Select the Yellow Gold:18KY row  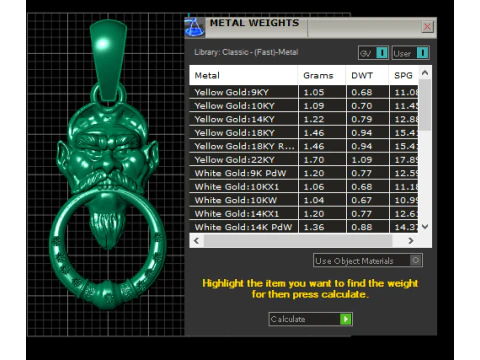pos(304,133)
